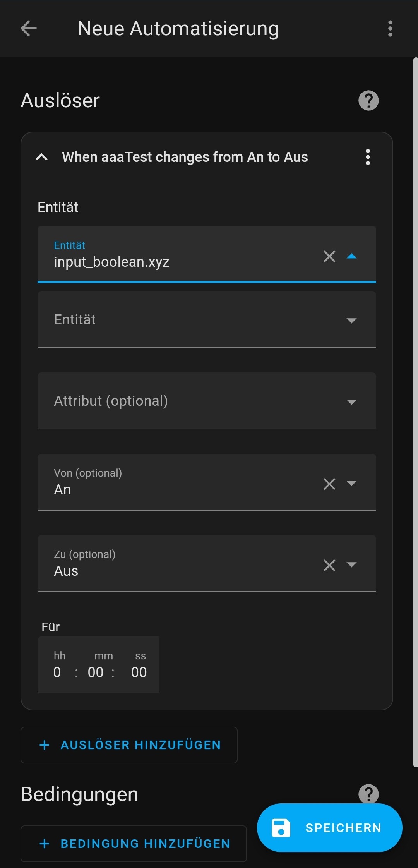
Task: Open help for the Auslöser section
Action: (x=368, y=101)
